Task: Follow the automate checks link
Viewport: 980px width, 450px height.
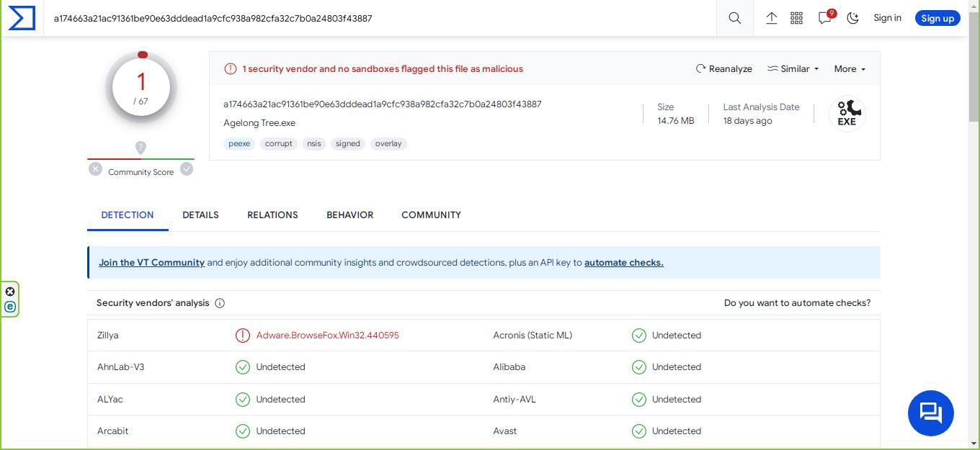Action: coord(624,263)
